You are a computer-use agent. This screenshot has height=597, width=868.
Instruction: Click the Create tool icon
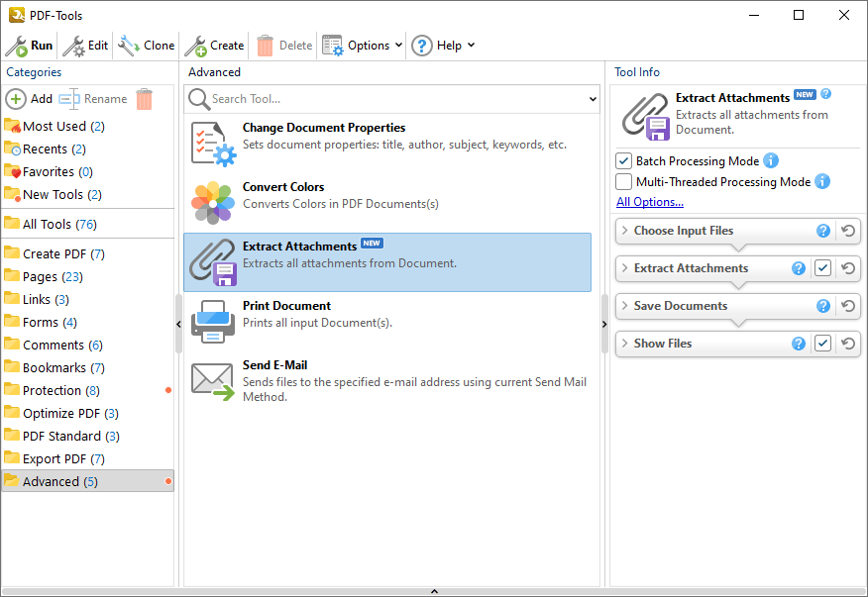point(196,45)
